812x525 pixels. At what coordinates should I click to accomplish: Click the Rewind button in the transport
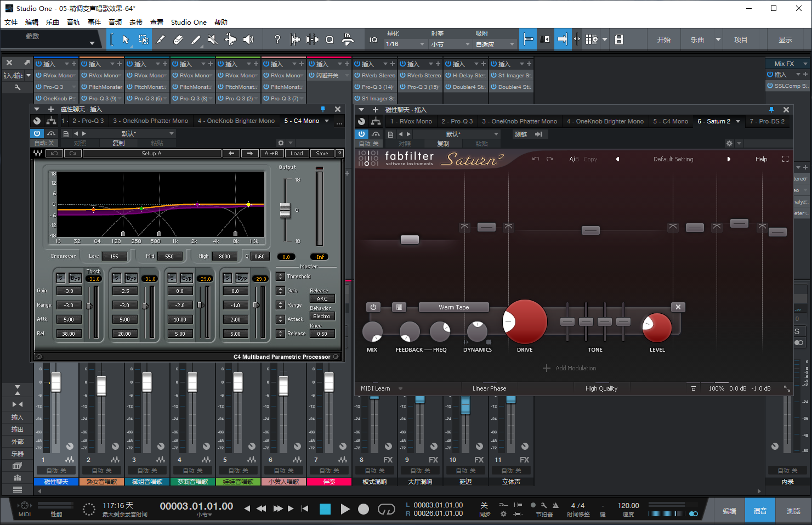click(x=262, y=509)
